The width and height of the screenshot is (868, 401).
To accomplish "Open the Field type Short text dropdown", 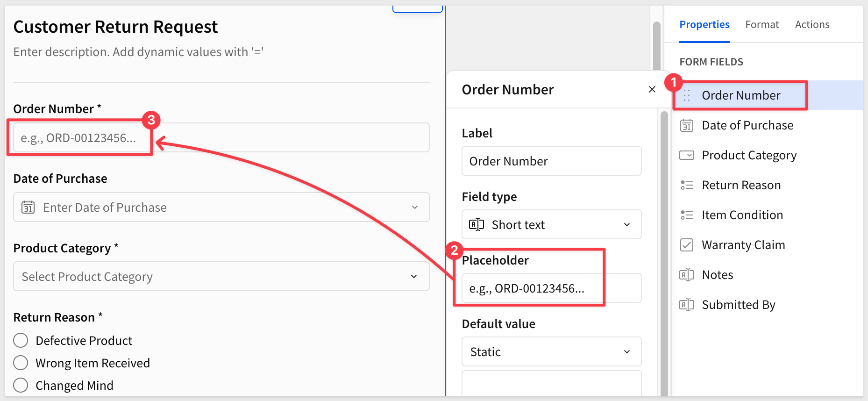I will pos(551,224).
